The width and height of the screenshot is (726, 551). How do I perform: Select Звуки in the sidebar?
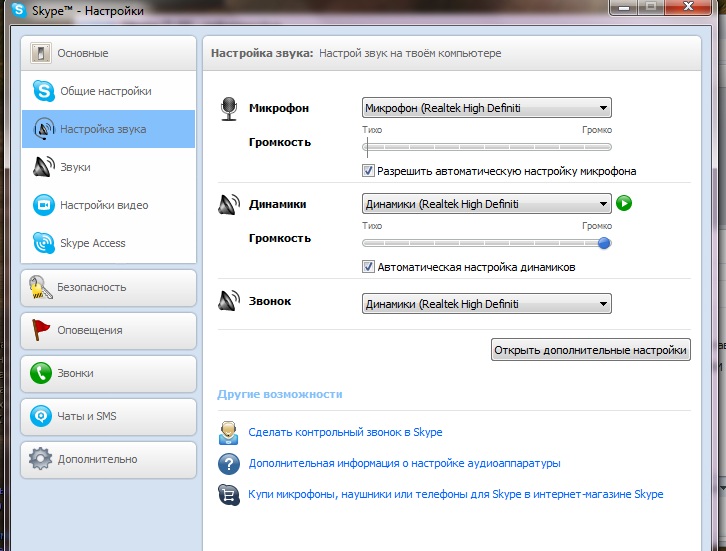tap(108, 167)
